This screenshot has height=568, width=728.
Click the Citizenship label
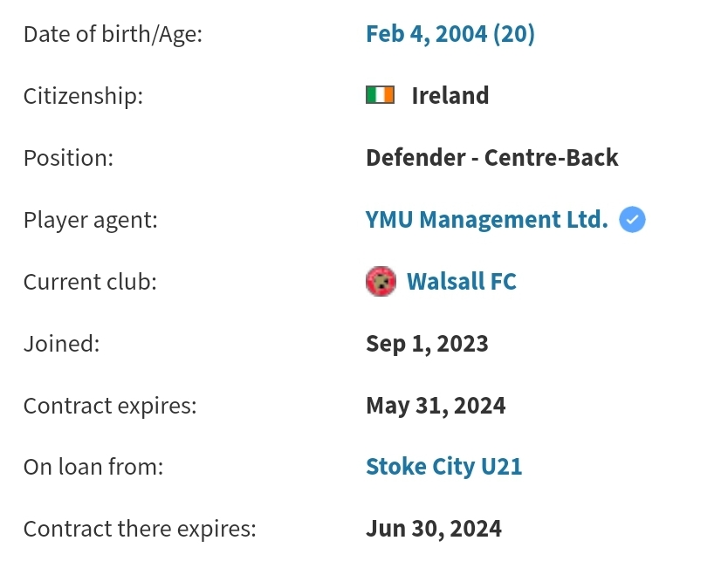[x=83, y=96]
